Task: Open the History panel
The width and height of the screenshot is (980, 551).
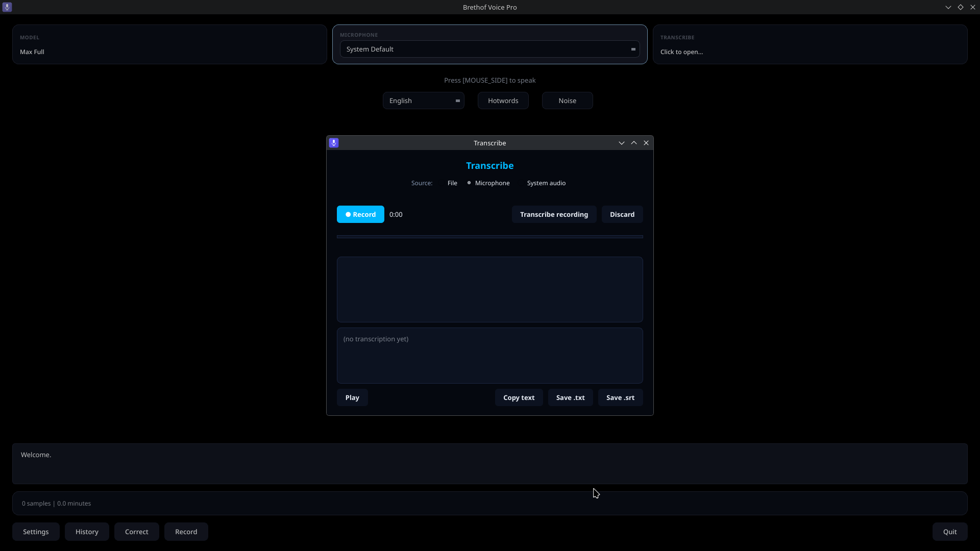Action: 87,532
